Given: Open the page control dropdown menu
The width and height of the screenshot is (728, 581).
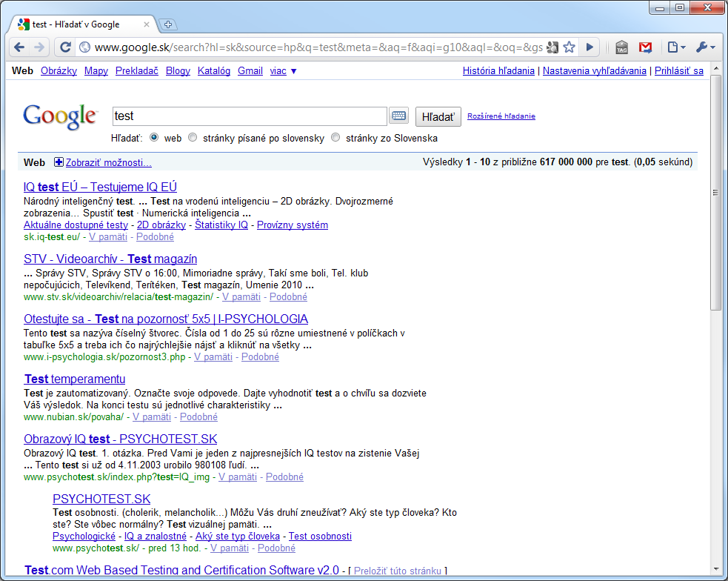Looking at the screenshot, I should point(676,47).
